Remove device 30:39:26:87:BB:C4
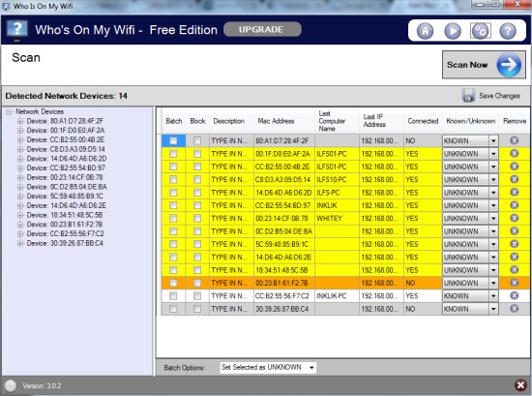Viewport: 532px width, 396px height. pyautogui.click(x=514, y=308)
